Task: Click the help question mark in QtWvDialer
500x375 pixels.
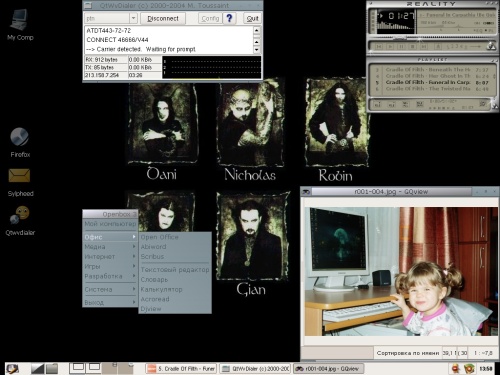Action: (229, 18)
